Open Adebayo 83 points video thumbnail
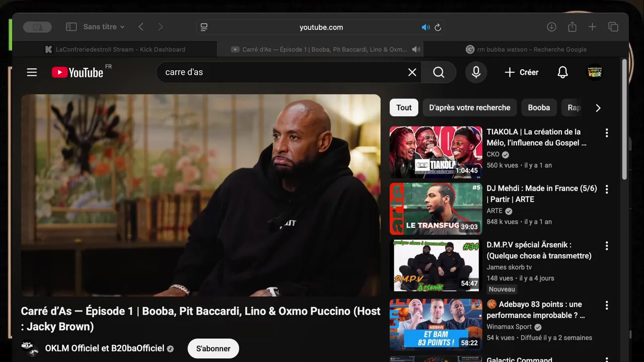This screenshot has height=362, width=644. point(436,324)
